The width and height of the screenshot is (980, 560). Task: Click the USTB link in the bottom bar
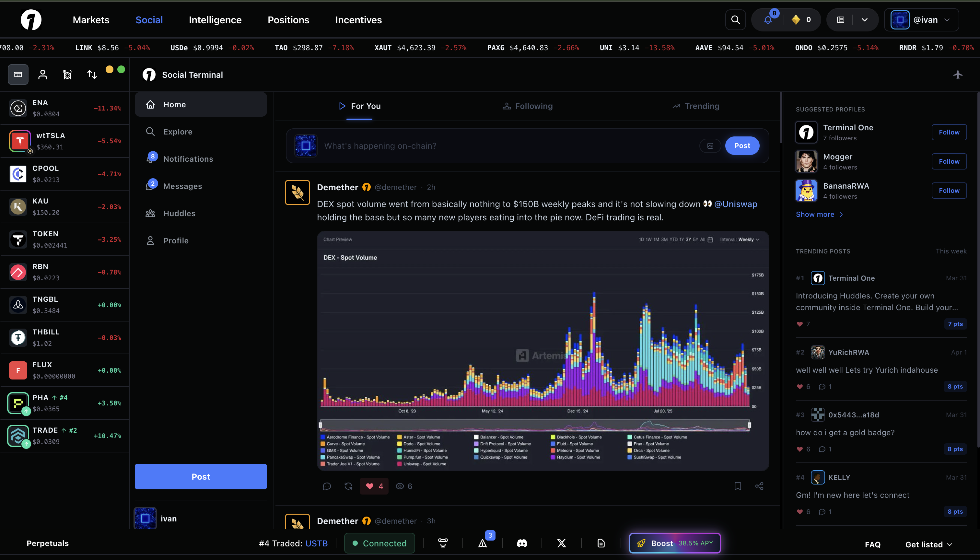[317, 543]
